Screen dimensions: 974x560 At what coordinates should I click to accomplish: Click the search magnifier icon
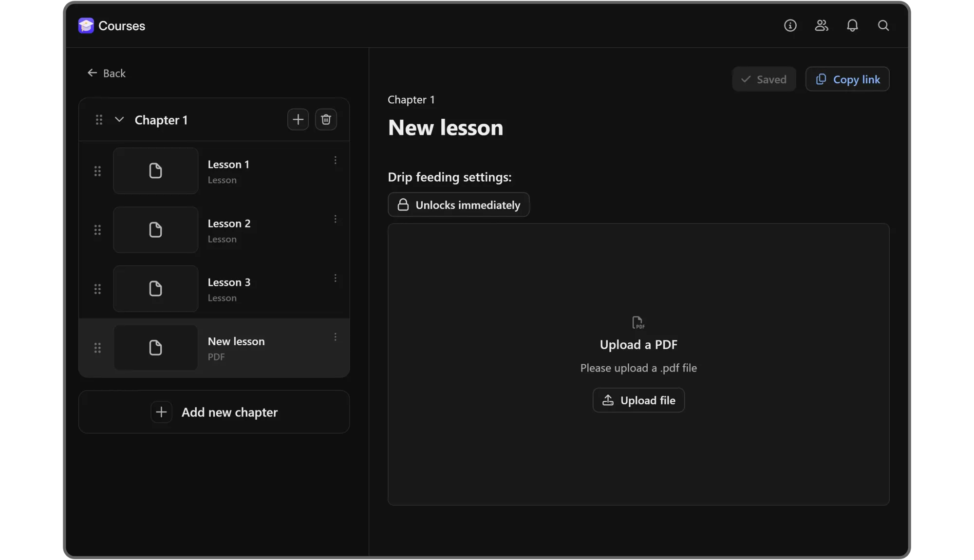pyautogui.click(x=883, y=25)
